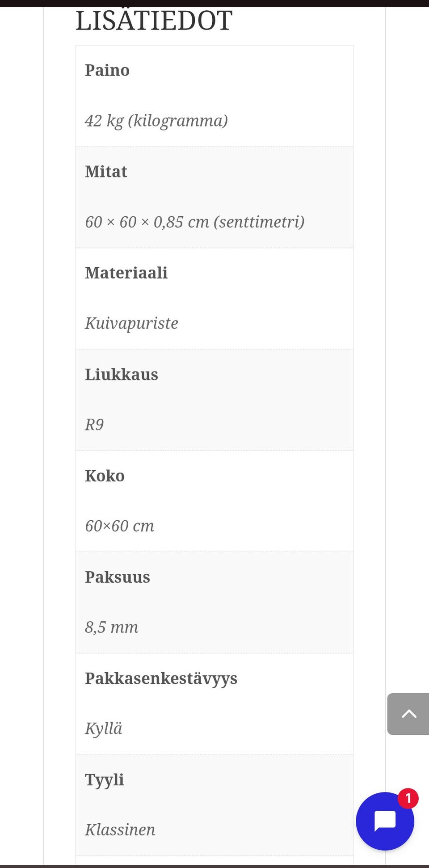Click the Mitat row label

tap(106, 172)
